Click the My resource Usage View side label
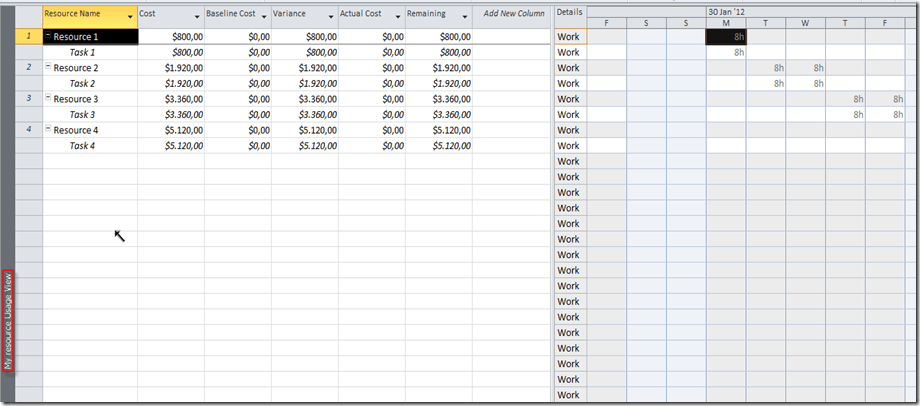 pos(8,320)
